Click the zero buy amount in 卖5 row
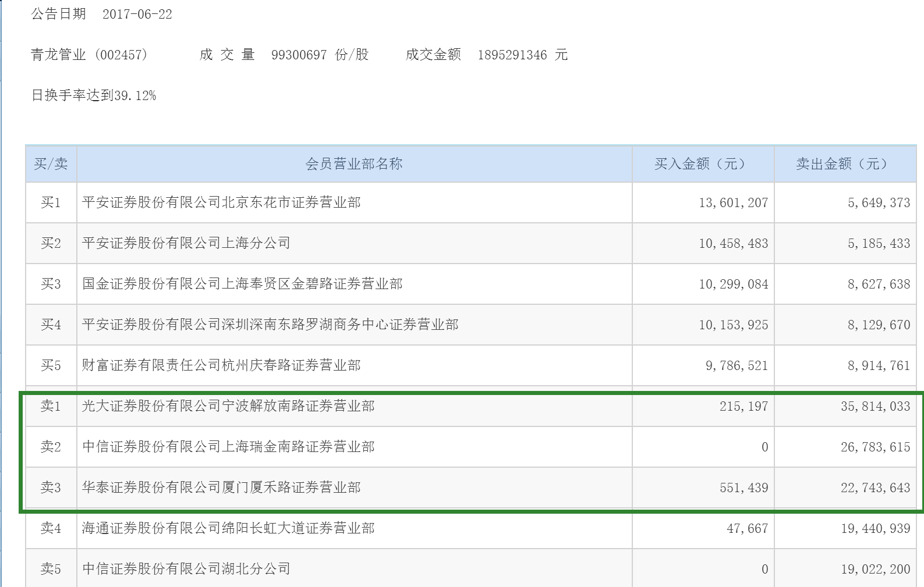Viewport: 924px width, 587px height. tap(765, 569)
